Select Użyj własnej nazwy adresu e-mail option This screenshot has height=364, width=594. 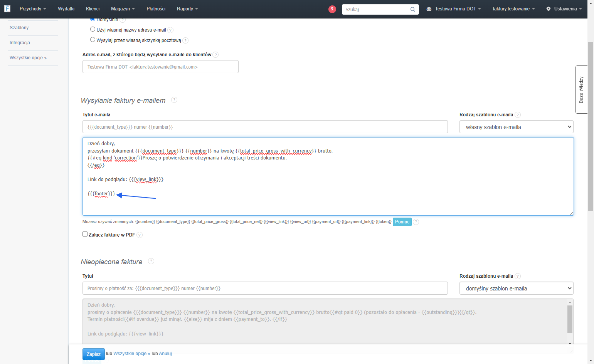(x=93, y=29)
